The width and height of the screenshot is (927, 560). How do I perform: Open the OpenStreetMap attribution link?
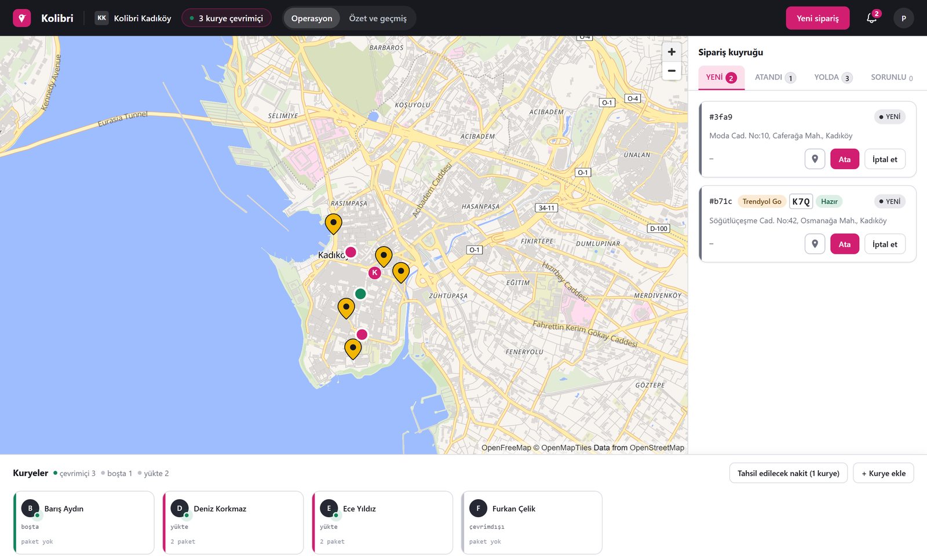(x=657, y=448)
